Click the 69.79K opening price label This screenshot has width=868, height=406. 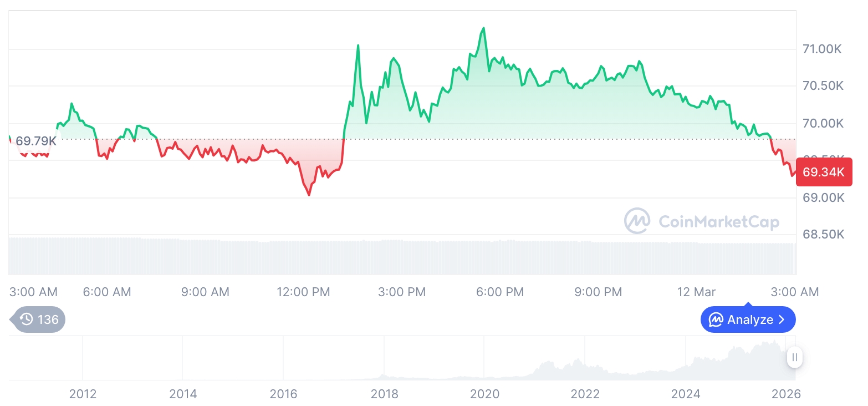coord(35,141)
